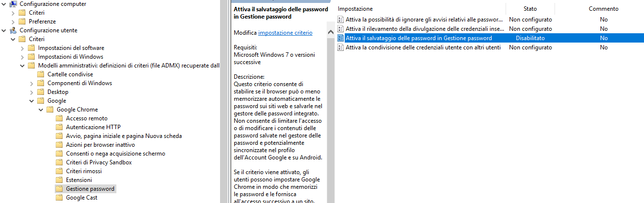Image resolution: width=644 pixels, height=203 pixels.
Task: Open the Gestione password folder icon
Action: coord(59,189)
